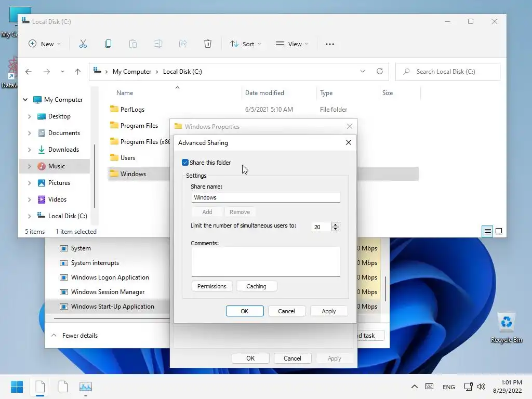Collapse My Computer tree node
This screenshot has height=399, width=532.
(x=25, y=99)
